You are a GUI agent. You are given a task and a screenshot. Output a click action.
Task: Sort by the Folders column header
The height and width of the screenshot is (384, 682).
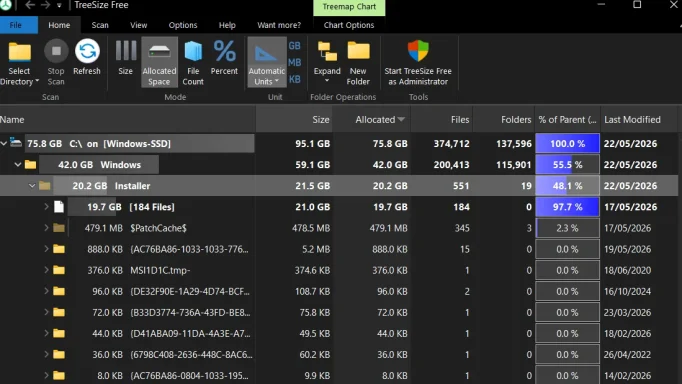pyautogui.click(x=504, y=120)
